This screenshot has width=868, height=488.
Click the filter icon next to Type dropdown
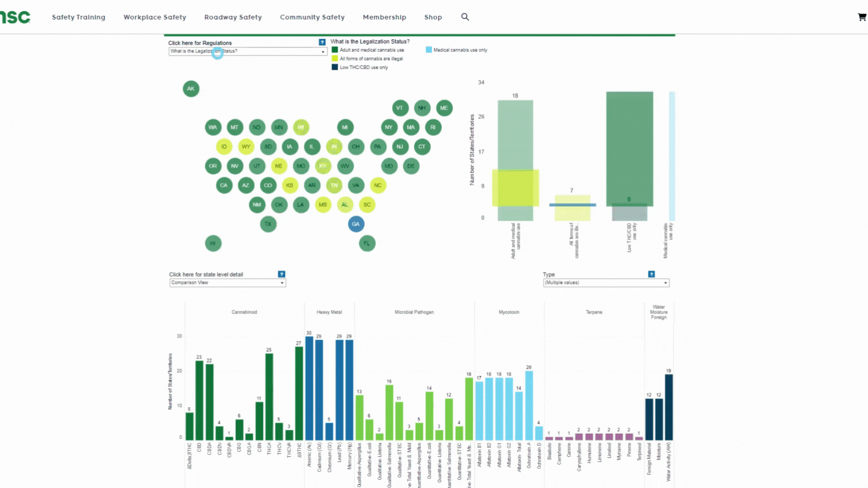(x=651, y=274)
